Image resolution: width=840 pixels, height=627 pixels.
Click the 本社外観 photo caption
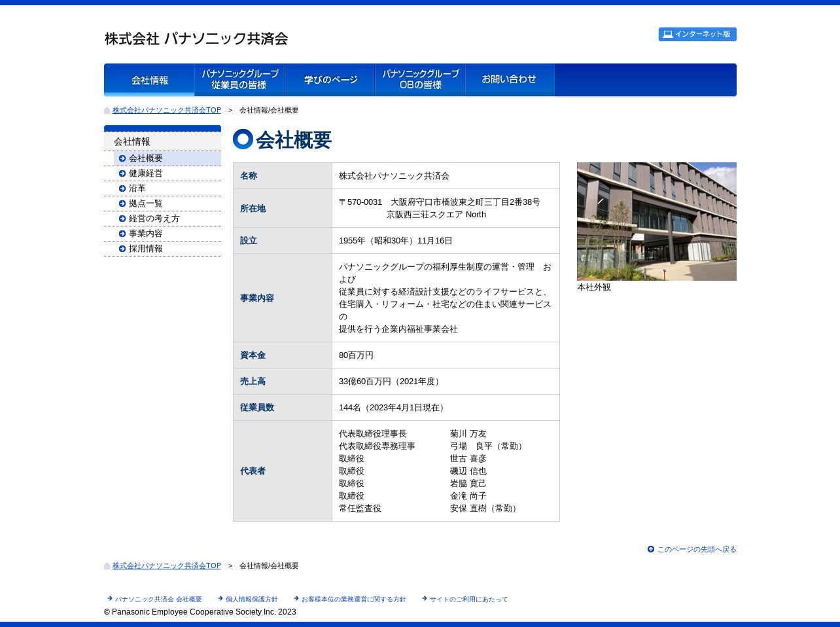pyautogui.click(x=594, y=287)
